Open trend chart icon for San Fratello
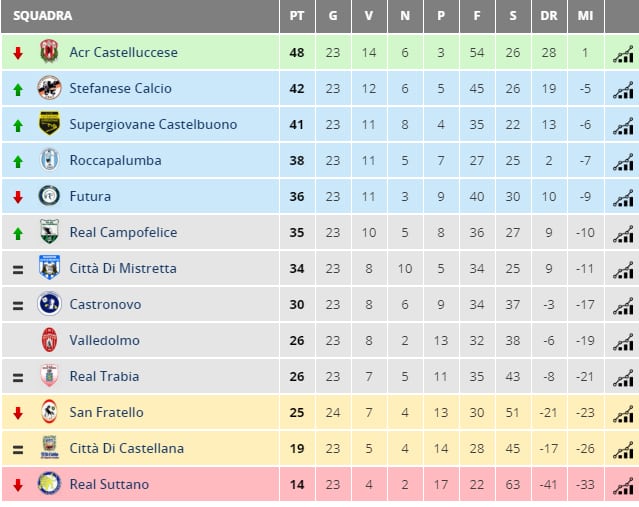Image resolution: width=639 pixels, height=507 pixels. coord(623,414)
